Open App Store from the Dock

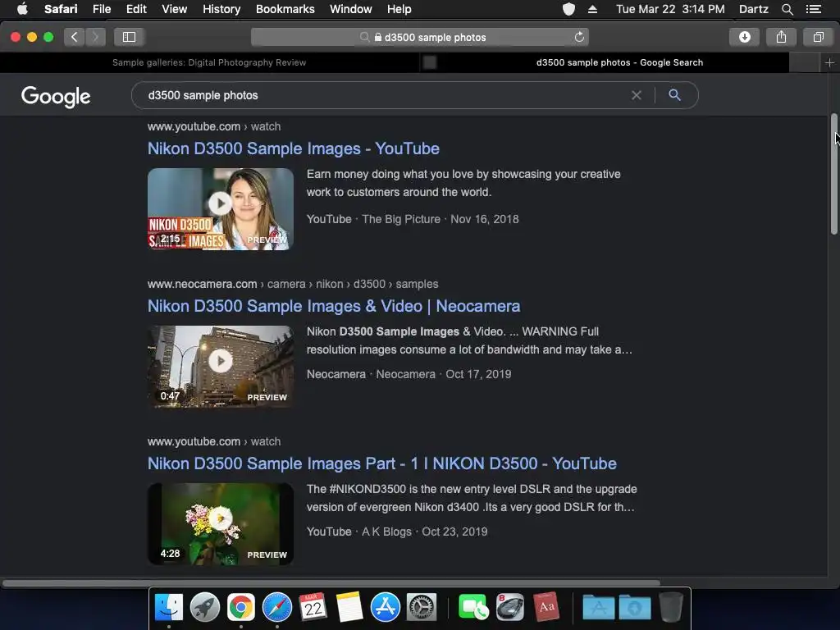tap(386, 608)
